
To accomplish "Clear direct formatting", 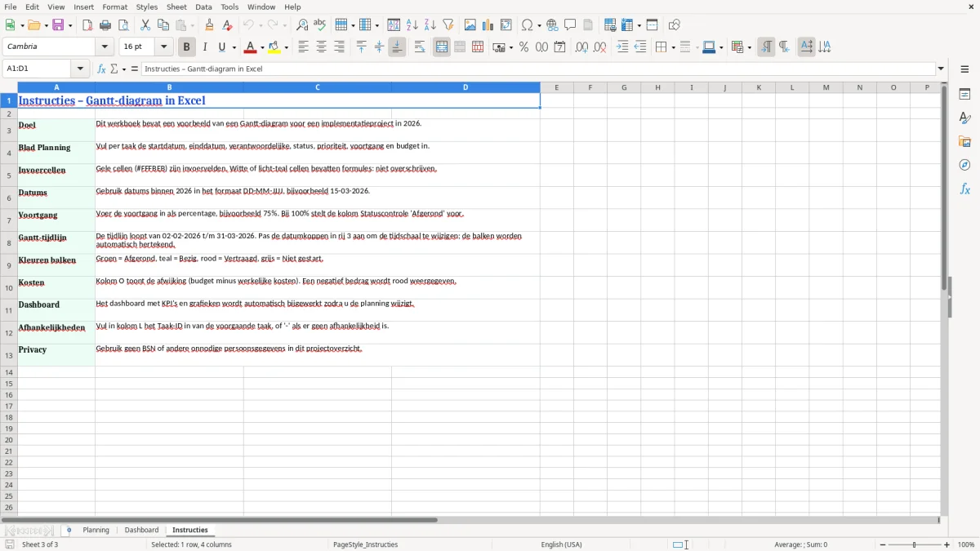I will pos(227,25).
